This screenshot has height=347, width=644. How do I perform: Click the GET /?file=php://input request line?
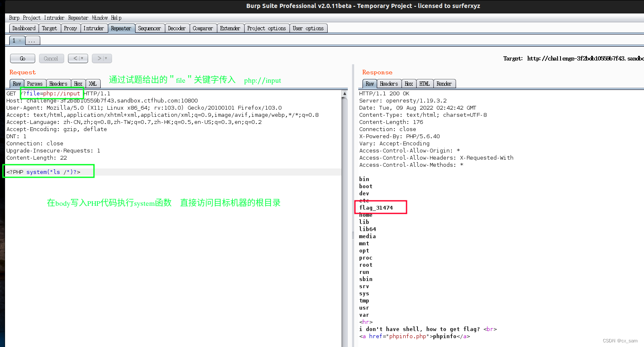[x=58, y=94]
